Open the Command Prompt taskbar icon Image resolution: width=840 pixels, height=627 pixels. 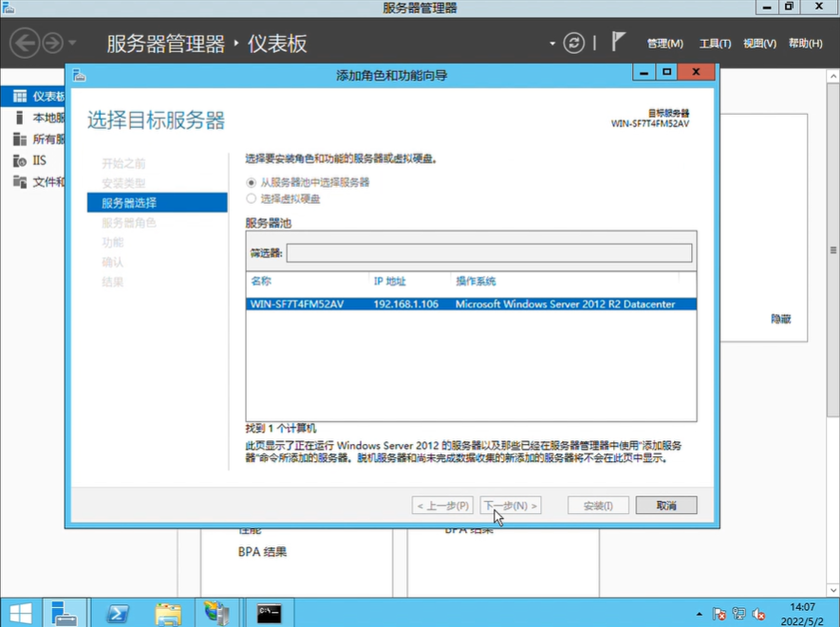(x=269, y=613)
